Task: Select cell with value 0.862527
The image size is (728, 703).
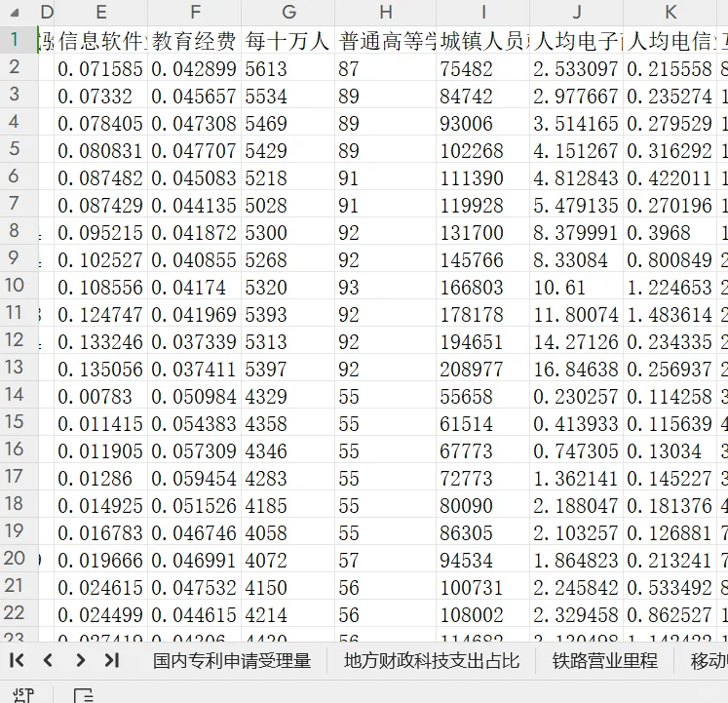Action: (x=670, y=614)
